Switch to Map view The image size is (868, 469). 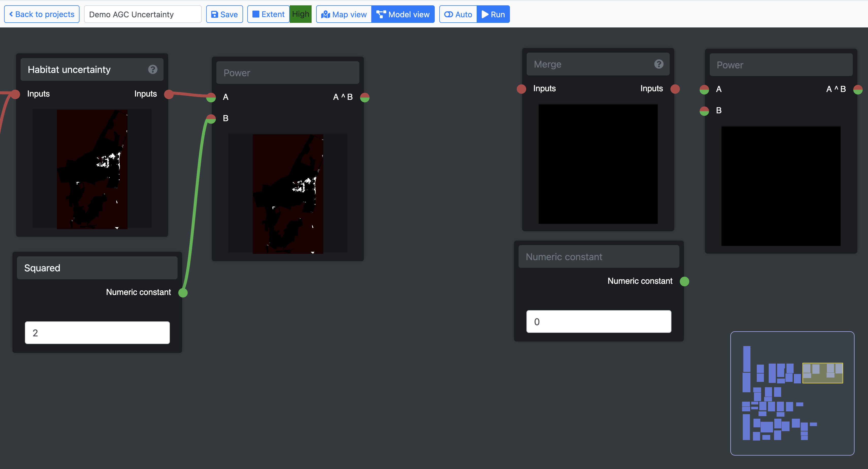tap(344, 14)
